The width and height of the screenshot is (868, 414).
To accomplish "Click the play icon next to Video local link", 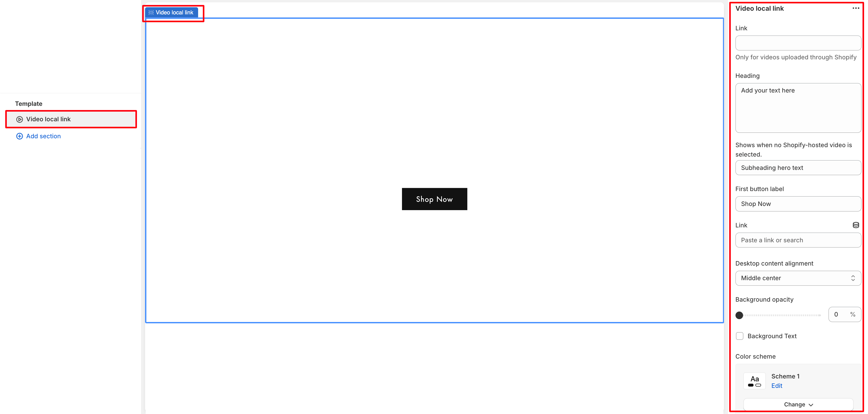I will 20,119.
